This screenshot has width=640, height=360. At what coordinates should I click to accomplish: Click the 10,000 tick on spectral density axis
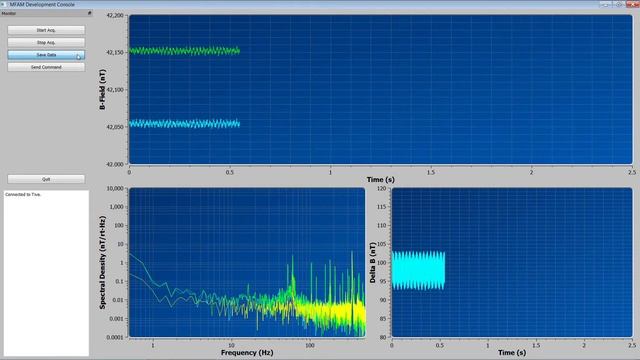pos(115,189)
